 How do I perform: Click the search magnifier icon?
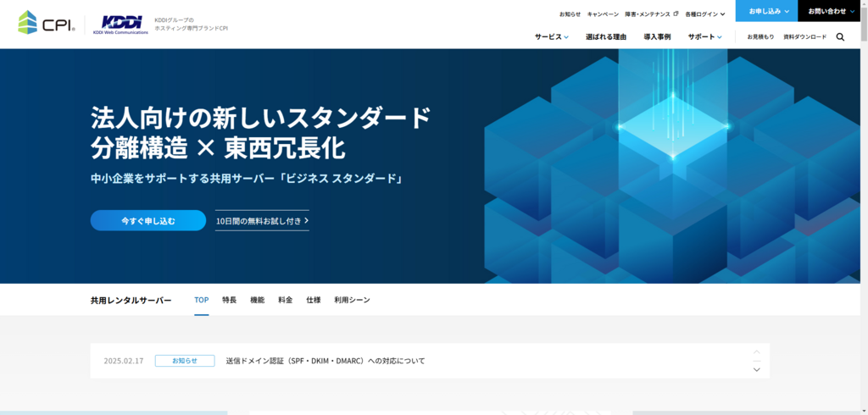pyautogui.click(x=840, y=37)
